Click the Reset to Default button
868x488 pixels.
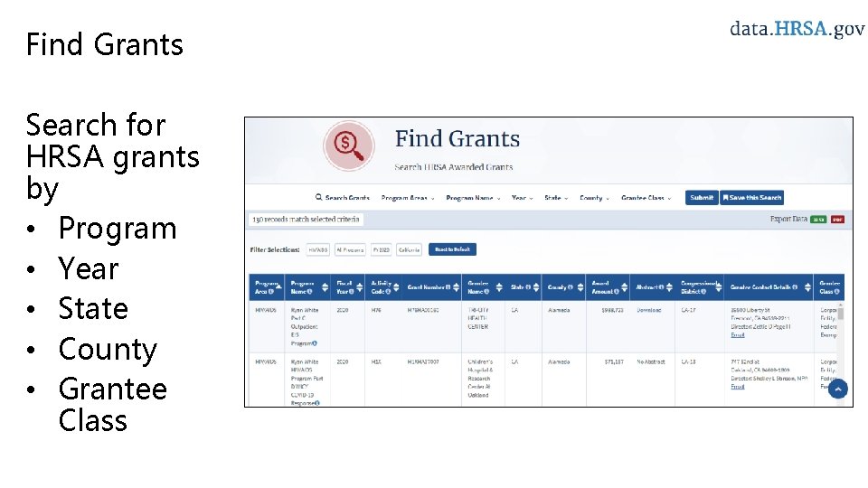coord(452,249)
